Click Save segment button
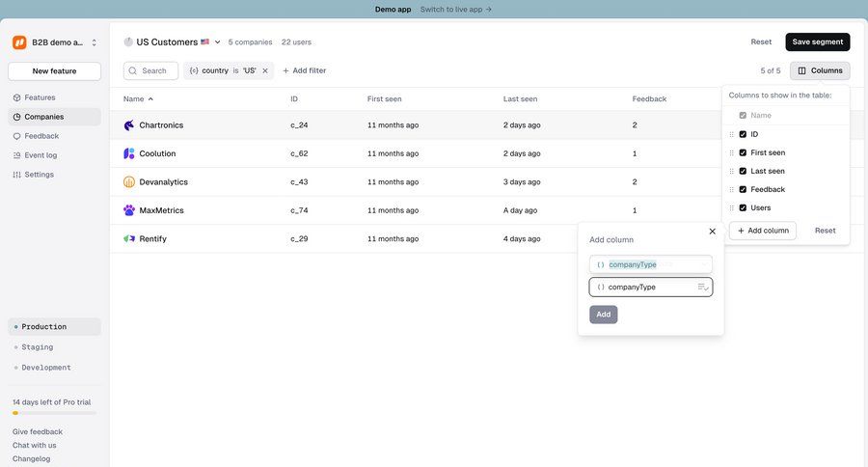The width and height of the screenshot is (868, 467). (818, 42)
